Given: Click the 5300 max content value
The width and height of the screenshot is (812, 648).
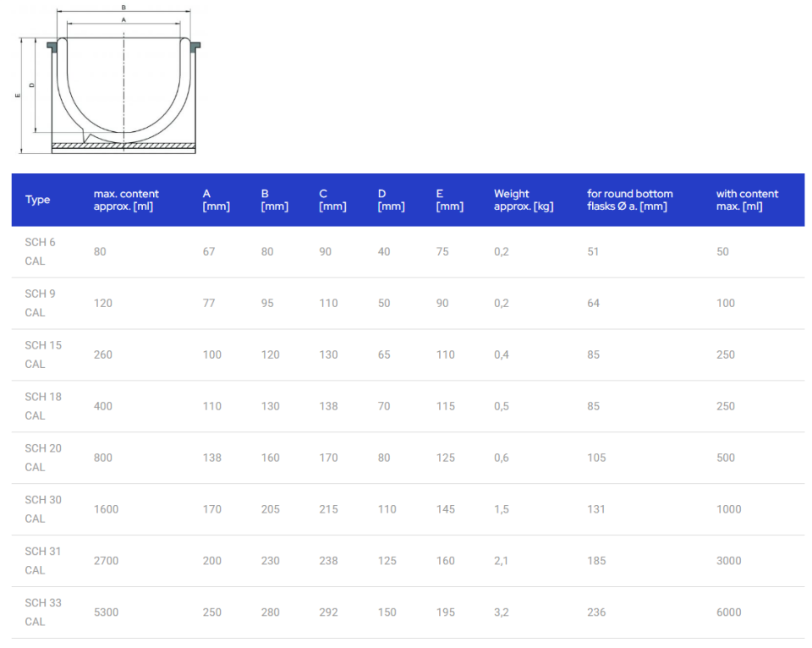Looking at the screenshot, I should [x=106, y=612].
